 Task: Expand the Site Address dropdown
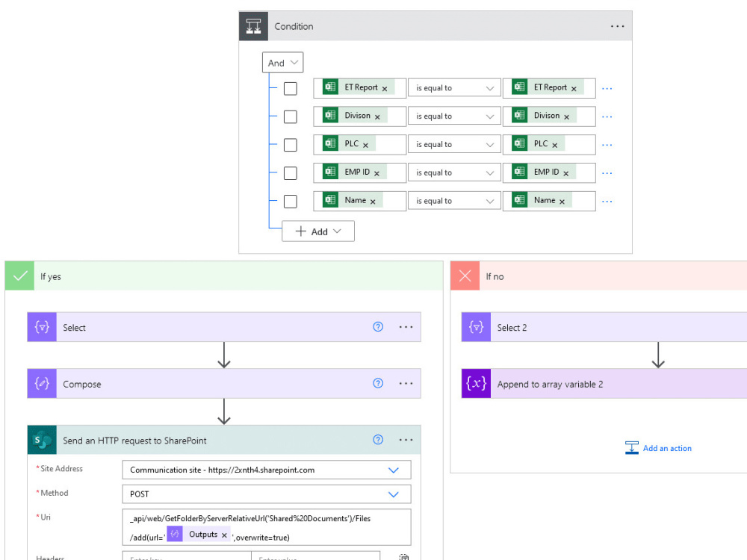(x=393, y=470)
